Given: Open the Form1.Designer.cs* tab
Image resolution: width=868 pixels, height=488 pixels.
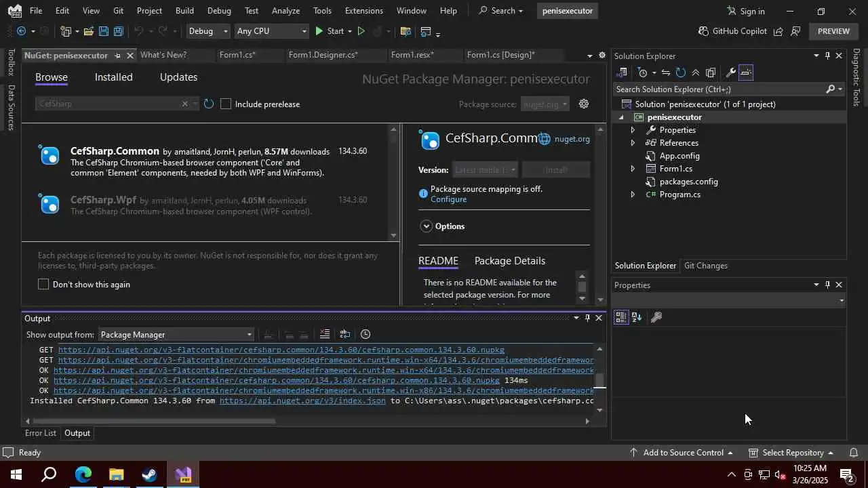Looking at the screenshot, I should (x=323, y=55).
